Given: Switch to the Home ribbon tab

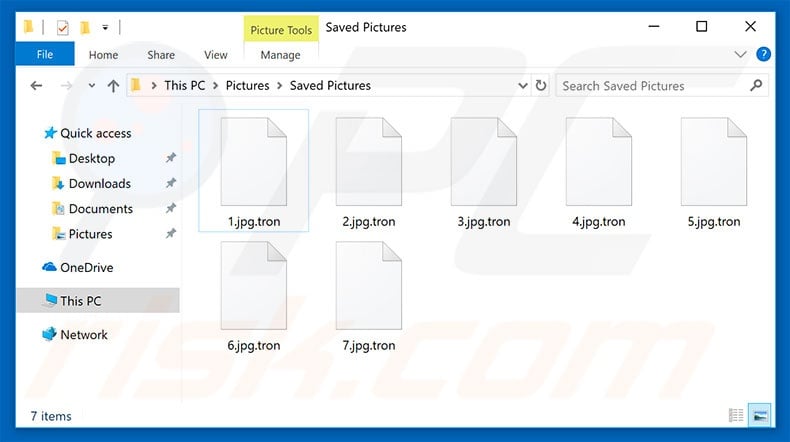Looking at the screenshot, I should pos(103,55).
